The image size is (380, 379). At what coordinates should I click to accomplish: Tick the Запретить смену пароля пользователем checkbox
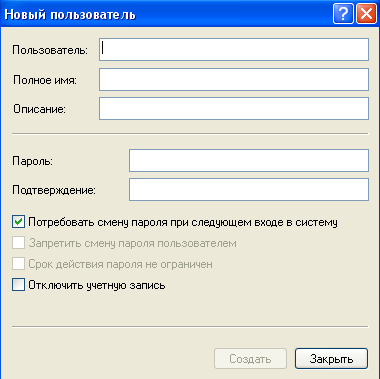tap(18, 243)
